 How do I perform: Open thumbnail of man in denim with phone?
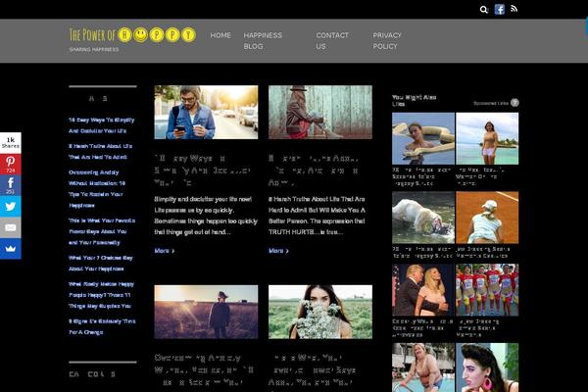(x=206, y=112)
